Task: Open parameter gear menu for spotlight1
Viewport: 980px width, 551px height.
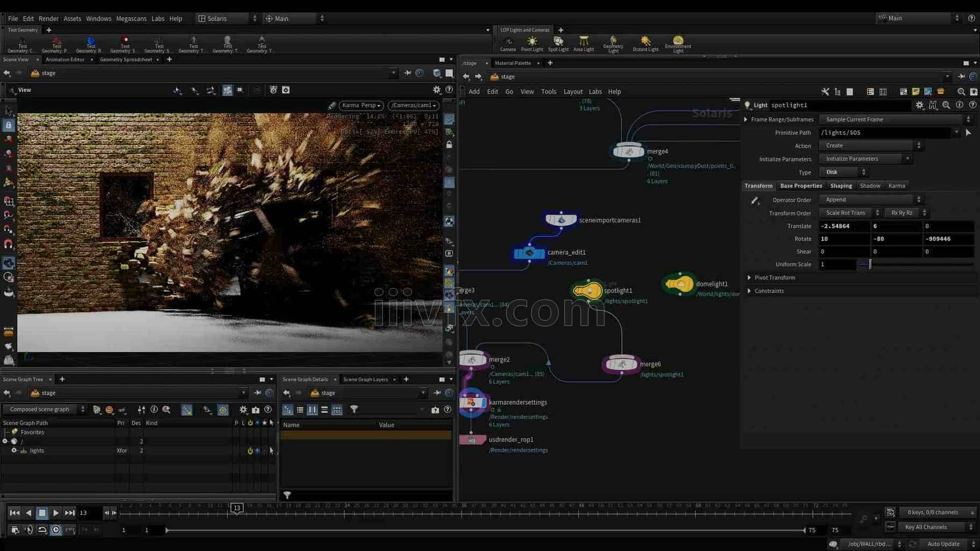Action: point(920,105)
